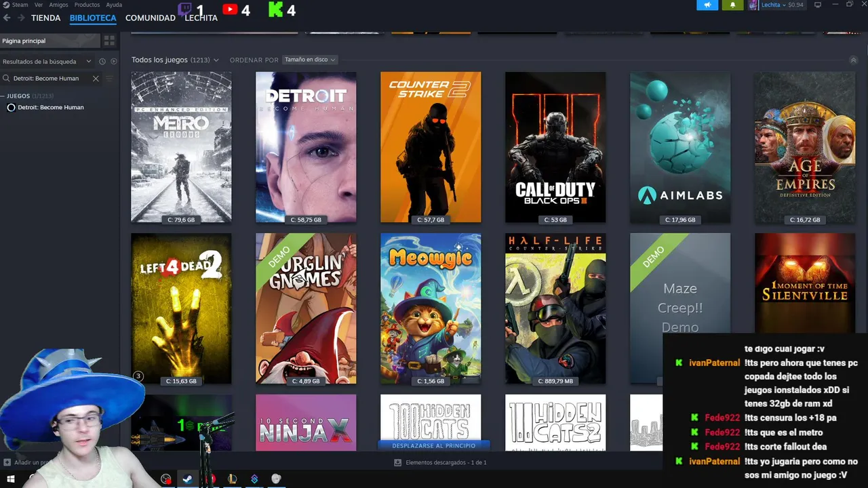Click the green Kick overlay icon
Viewport: 868px width, 488px height.
click(276, 9)
